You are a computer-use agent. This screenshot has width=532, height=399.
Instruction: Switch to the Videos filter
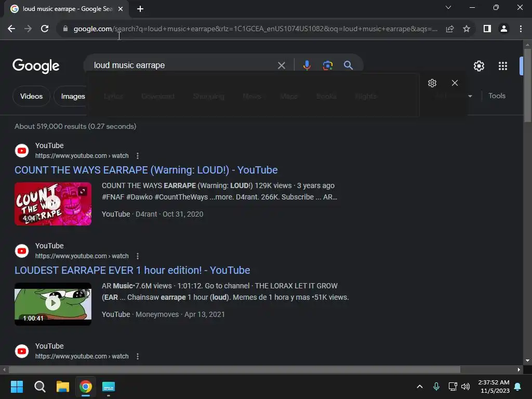[31, 96]
